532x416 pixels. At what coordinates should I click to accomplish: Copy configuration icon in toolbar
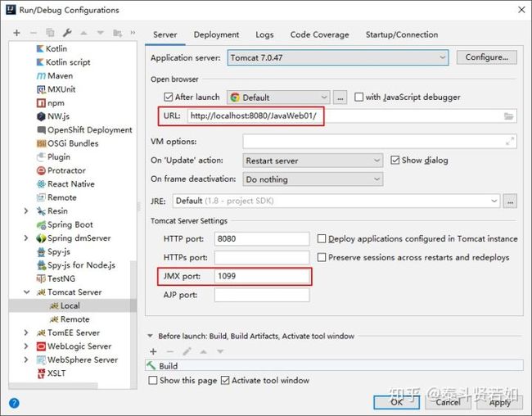coord(50,33)
